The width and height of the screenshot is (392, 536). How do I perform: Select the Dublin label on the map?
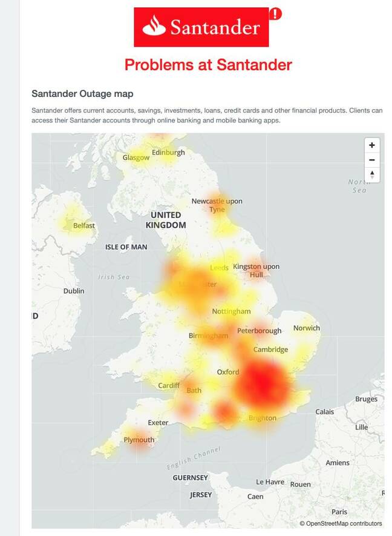(x=74, y=291)
